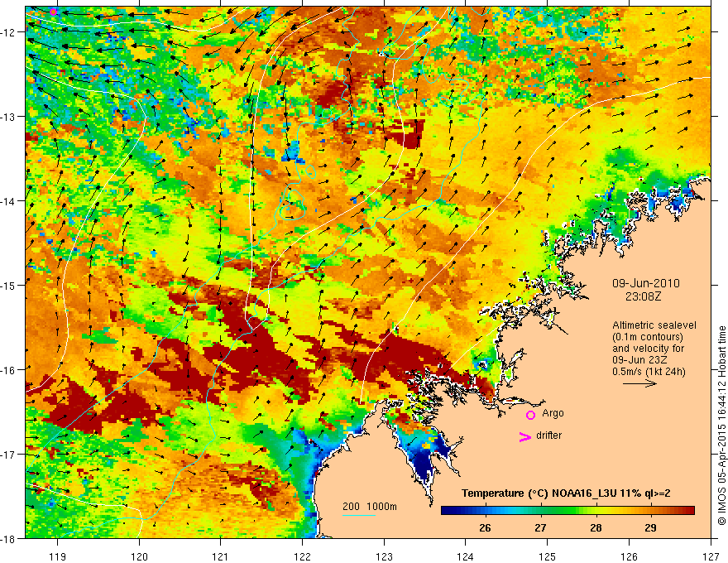Click the '(0.1m contours)' caption line
The image size is (728, 563).
coord(648,337)
